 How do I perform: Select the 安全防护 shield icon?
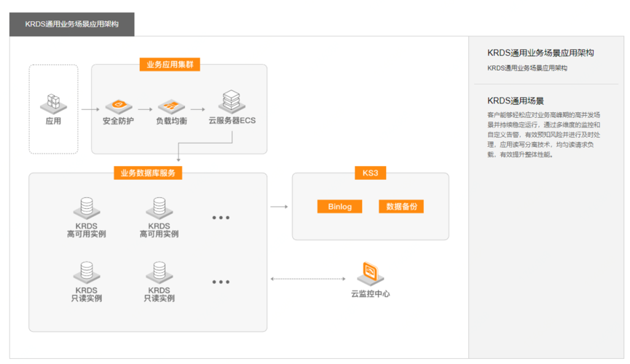coord(119,106)
